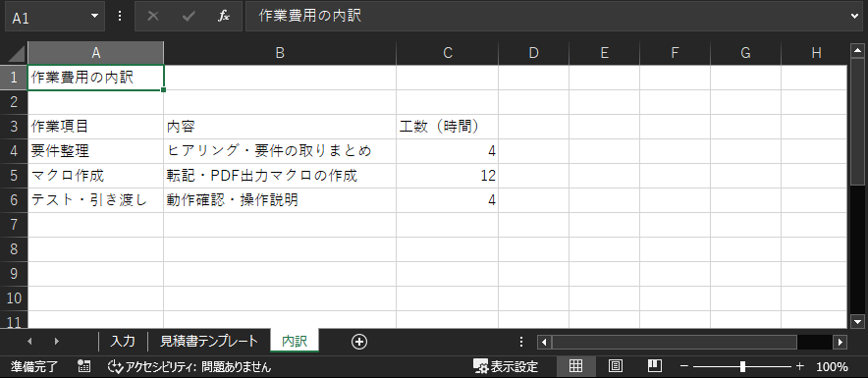Click the 100% zoom level
868x378 pixels.
pyautogui.click(x=832, y=366)
